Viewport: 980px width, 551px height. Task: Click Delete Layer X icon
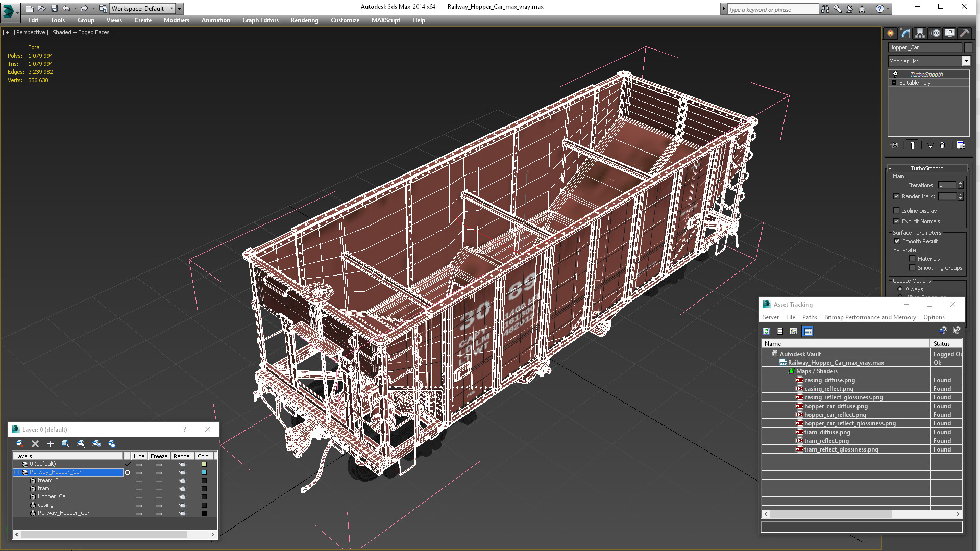coord(35,444)
